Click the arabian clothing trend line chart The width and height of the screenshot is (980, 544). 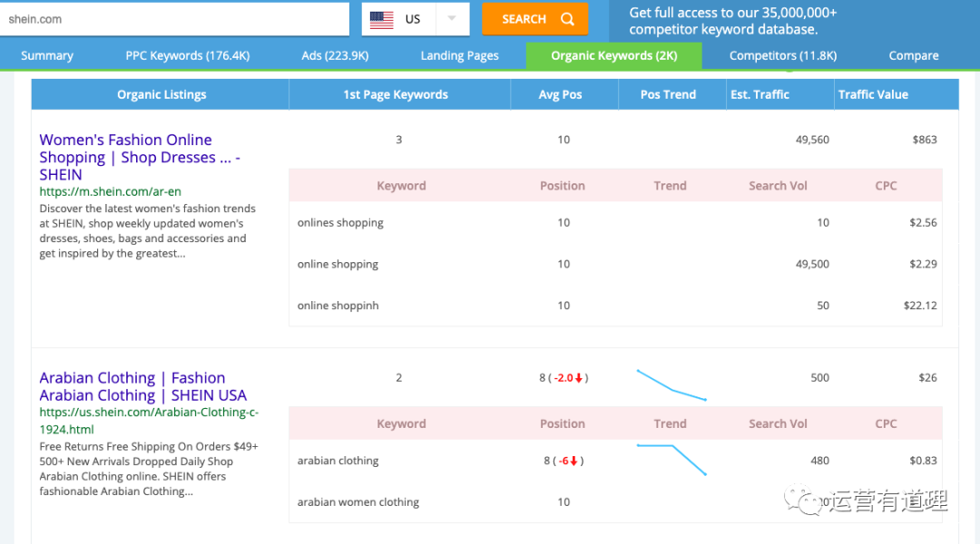pyautogui.click(x=671, y=460)
